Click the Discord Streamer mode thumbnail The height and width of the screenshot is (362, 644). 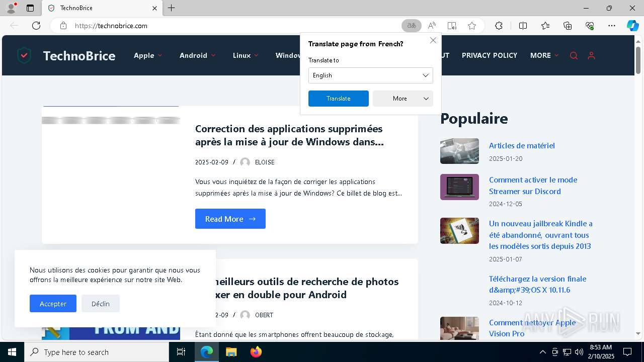[459, 187]
